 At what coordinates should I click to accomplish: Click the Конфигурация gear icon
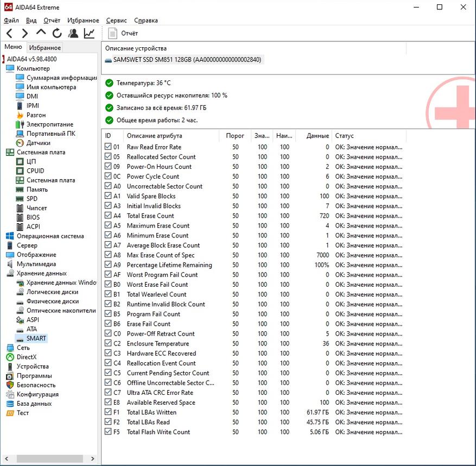(x=10, y=394)
